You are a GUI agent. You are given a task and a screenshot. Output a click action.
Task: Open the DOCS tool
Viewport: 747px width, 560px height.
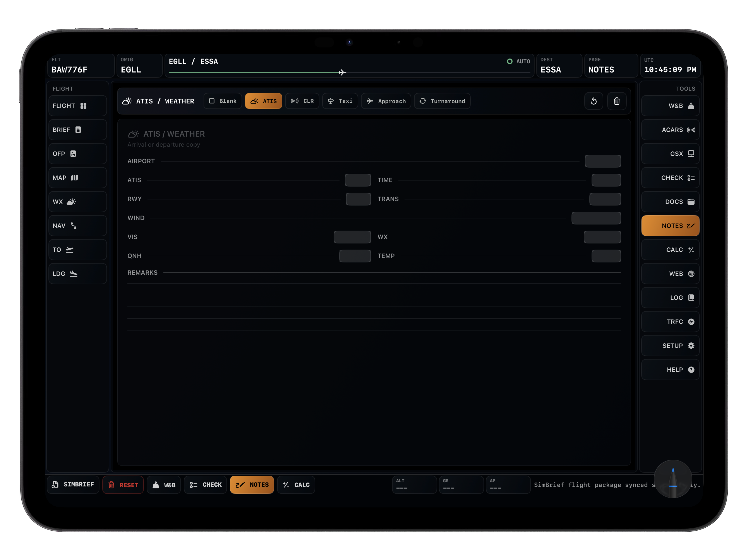(x=670, y=201)
